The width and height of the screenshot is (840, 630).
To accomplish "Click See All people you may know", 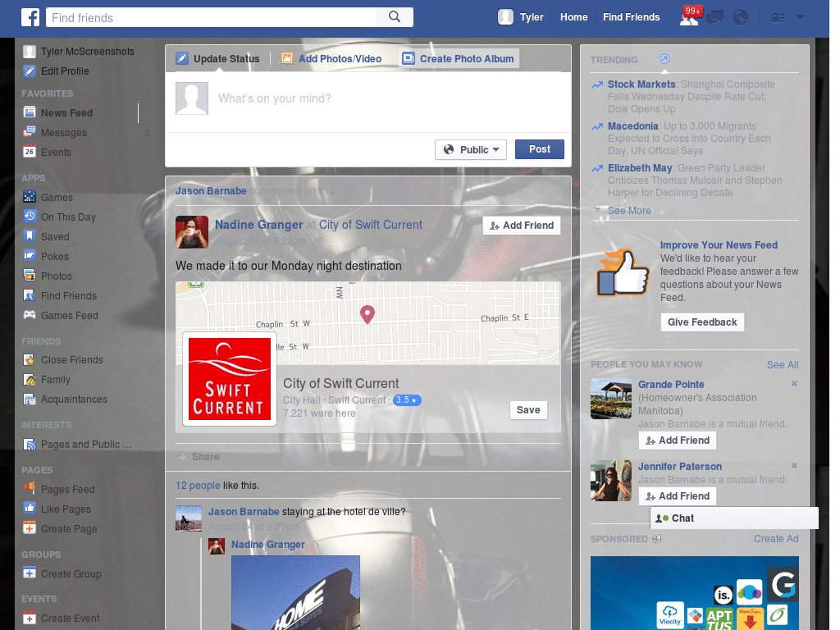I will [x=782, y=365].
